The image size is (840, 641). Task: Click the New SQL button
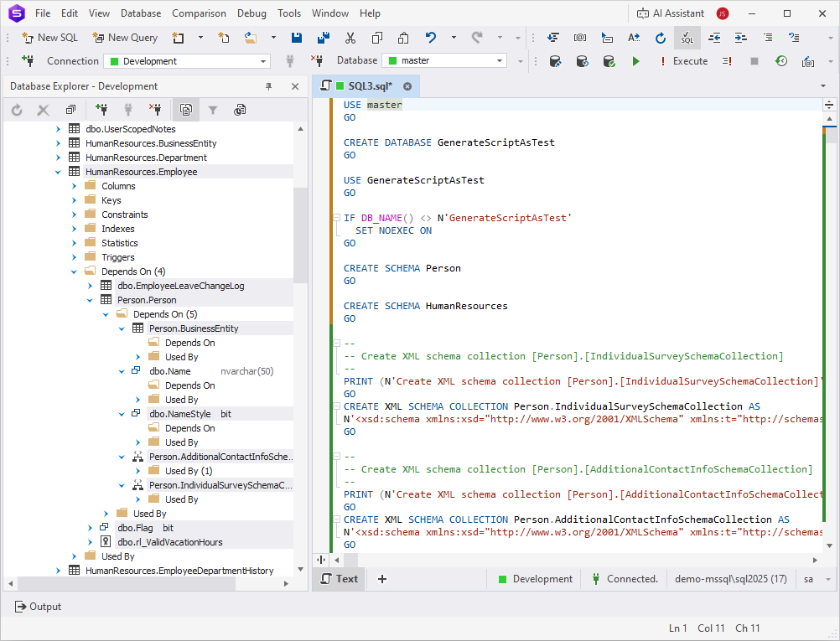click(x=49, y=38)
